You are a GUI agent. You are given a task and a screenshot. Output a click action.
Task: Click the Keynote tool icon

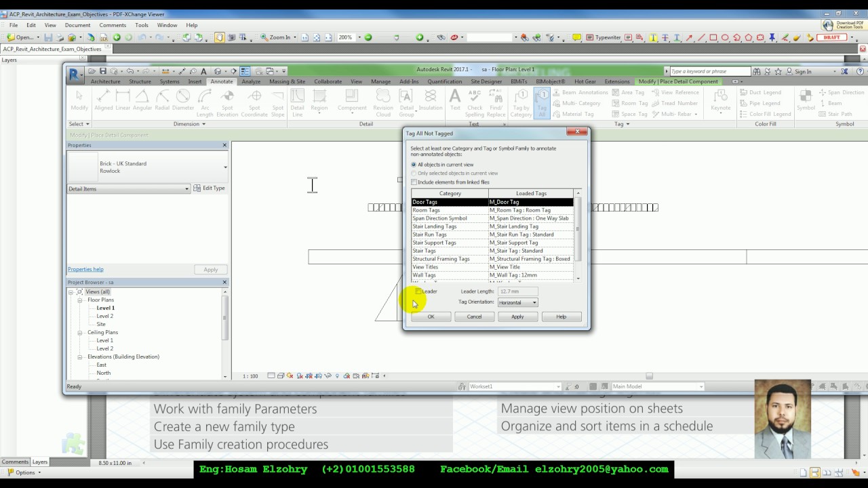click(720, 100)
